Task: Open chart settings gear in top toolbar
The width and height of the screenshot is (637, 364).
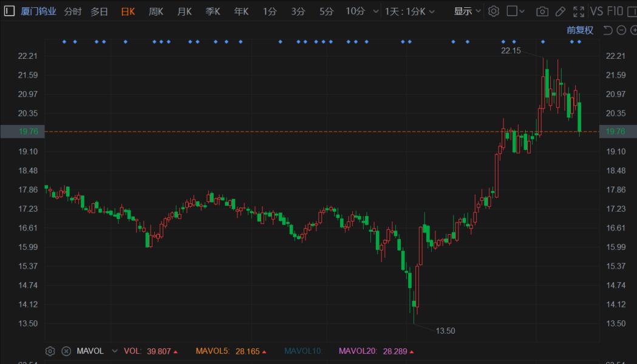Action: pyautogui.click(x=493, y=11)
